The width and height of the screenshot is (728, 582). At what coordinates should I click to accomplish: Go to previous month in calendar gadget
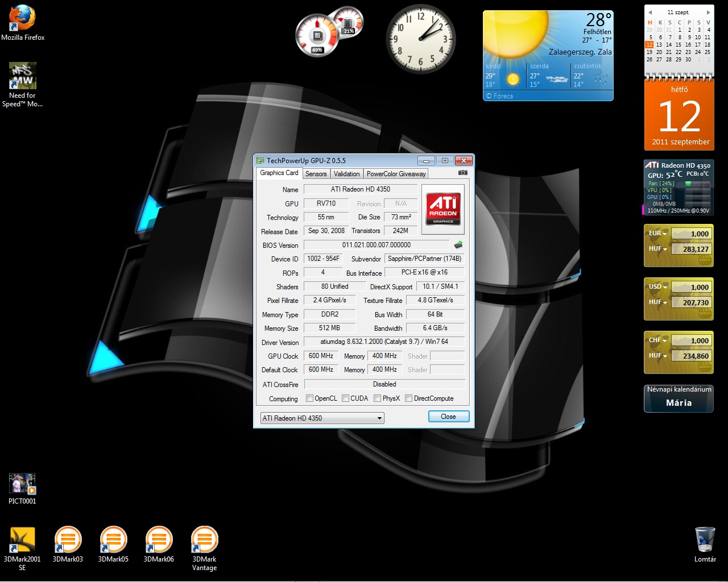649,12
